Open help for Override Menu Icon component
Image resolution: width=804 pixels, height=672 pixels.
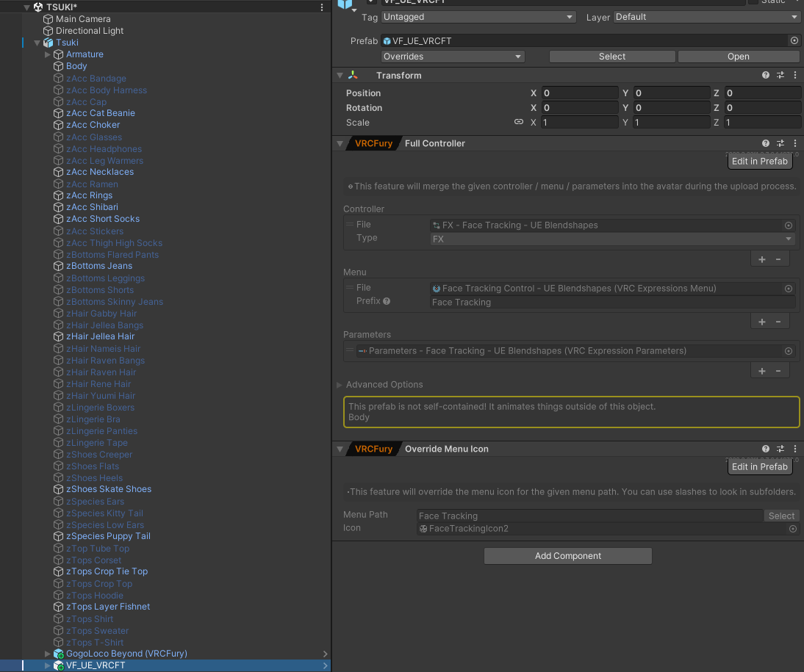pos(766,449)
